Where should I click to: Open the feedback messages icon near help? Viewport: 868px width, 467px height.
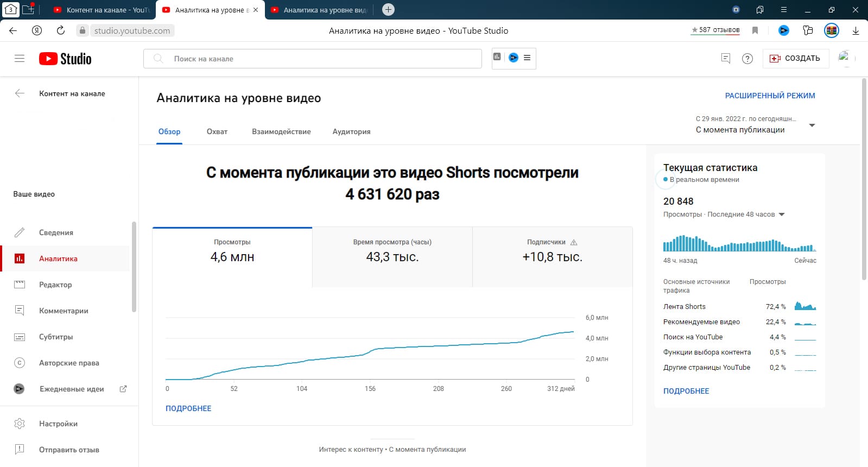click(726, 58)
